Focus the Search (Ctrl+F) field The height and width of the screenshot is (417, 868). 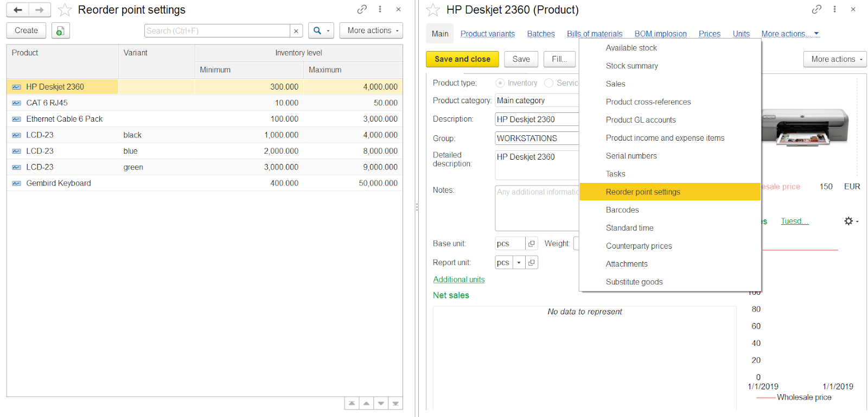[217, 31]
